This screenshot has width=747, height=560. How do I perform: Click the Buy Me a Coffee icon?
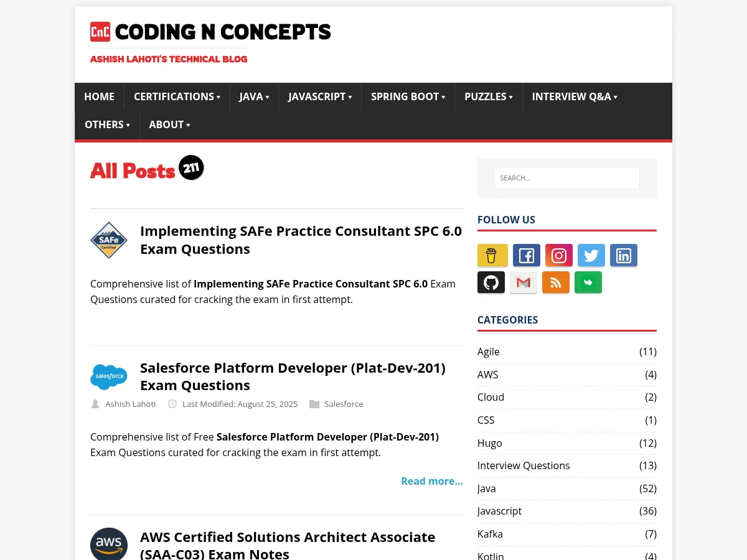(492, 255)
